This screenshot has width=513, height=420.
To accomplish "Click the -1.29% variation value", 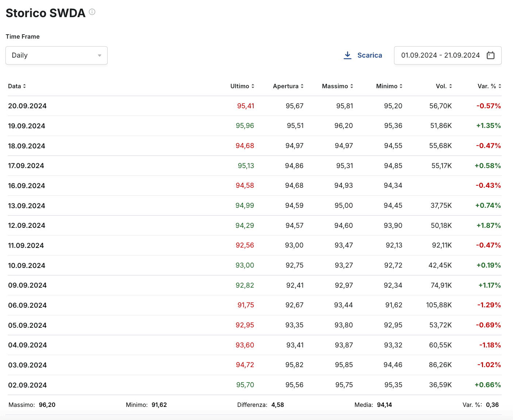I will 489,305.
